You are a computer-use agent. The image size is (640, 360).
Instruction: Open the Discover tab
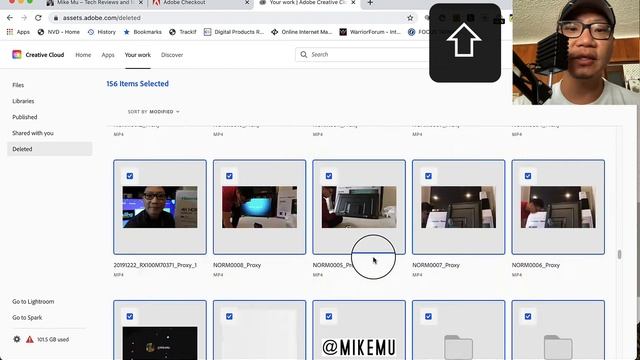coord(172,55)
